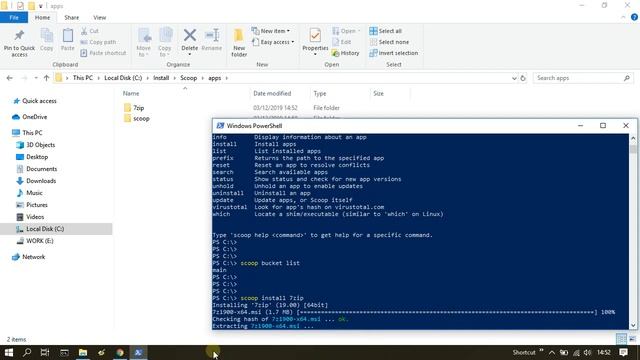Open Desktop in navigation pane

(37, 157)
